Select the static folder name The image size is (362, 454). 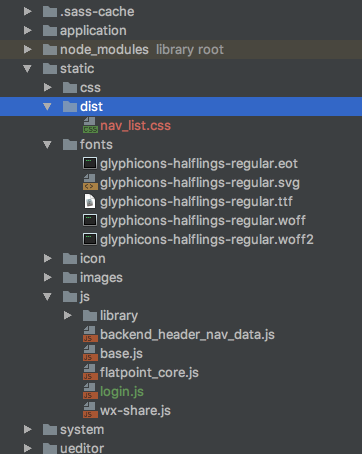point(77,69)
